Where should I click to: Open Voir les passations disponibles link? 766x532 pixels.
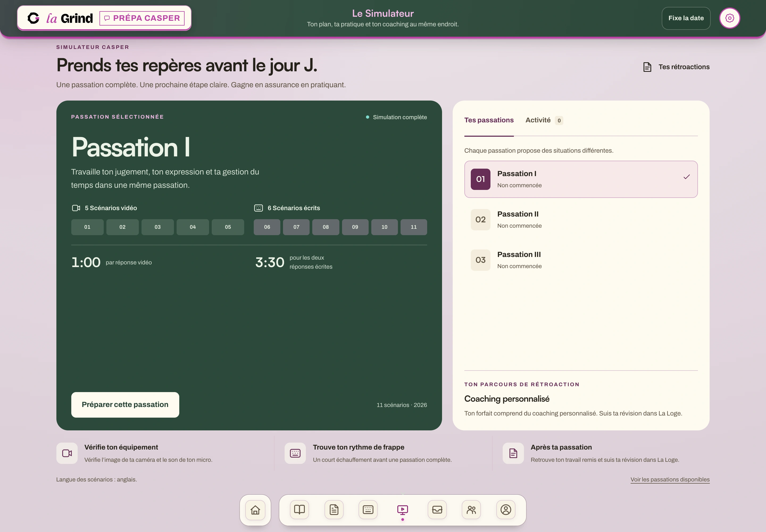point(670,480)
